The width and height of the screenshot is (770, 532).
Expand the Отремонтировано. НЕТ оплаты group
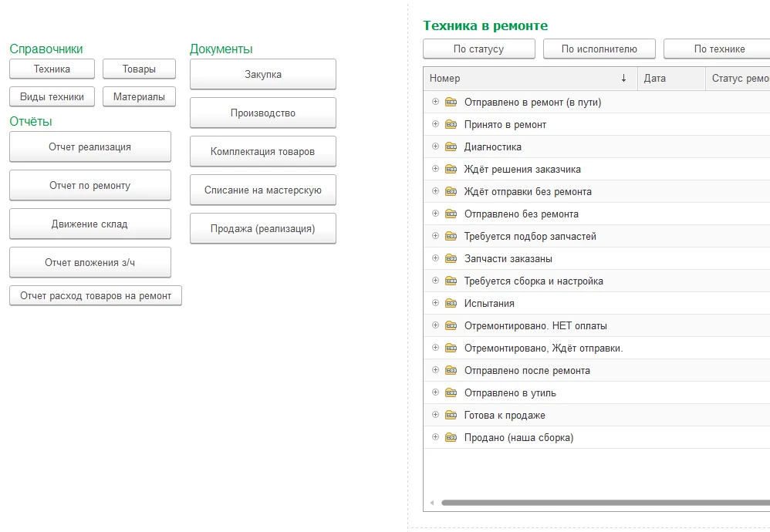coord(435,326)
